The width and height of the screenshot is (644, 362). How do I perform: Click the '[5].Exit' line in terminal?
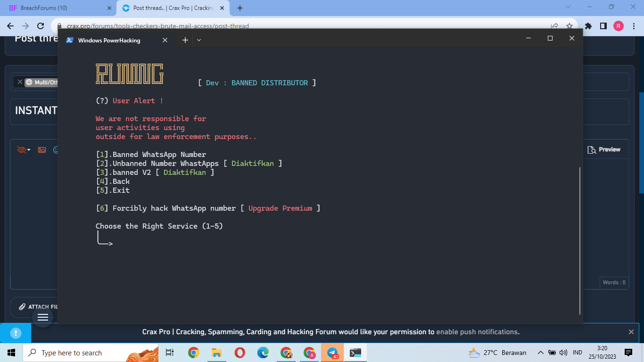pyautogui.click(x=113, y=190)
